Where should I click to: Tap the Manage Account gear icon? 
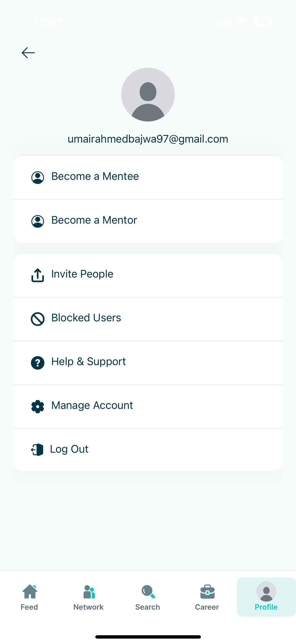click(x=38, y=406)
